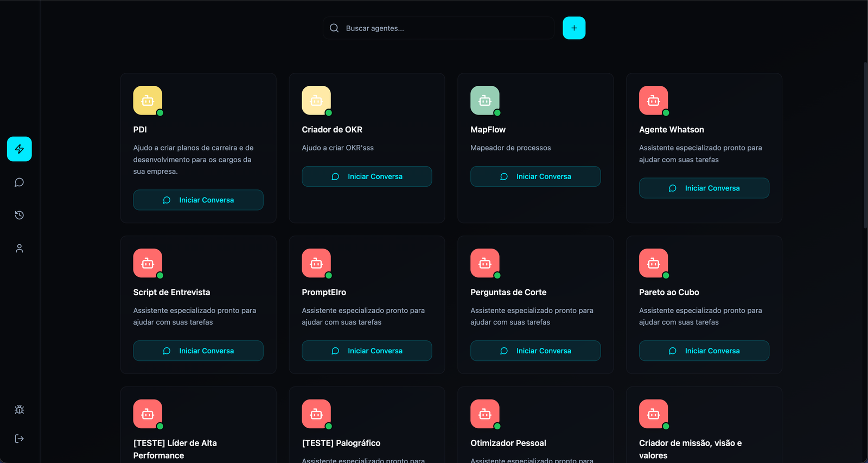The width and height of the screenshot is (868, 463).
Task: Click the vertical scrollbar on right edge
Action: (x=865, y=147)
